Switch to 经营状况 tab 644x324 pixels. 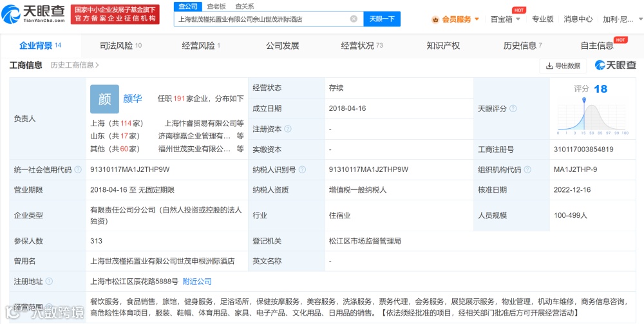(x=362, y=46)
